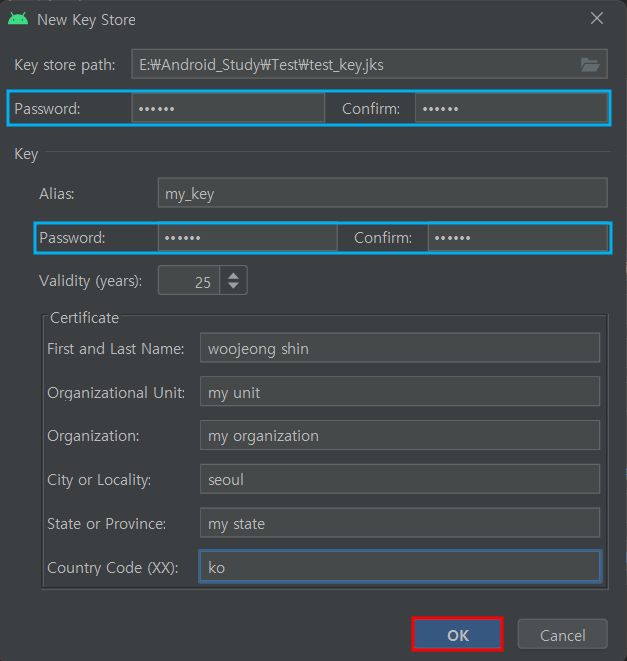Close the New Key Store dialog

pyautogui.click(x=597, y=19)
